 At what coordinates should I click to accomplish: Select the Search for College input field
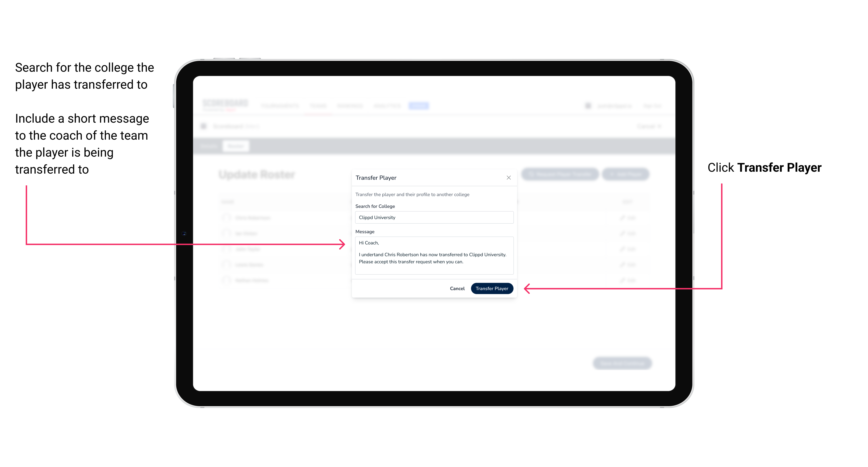pyautogui.click(x=433, y=217)
